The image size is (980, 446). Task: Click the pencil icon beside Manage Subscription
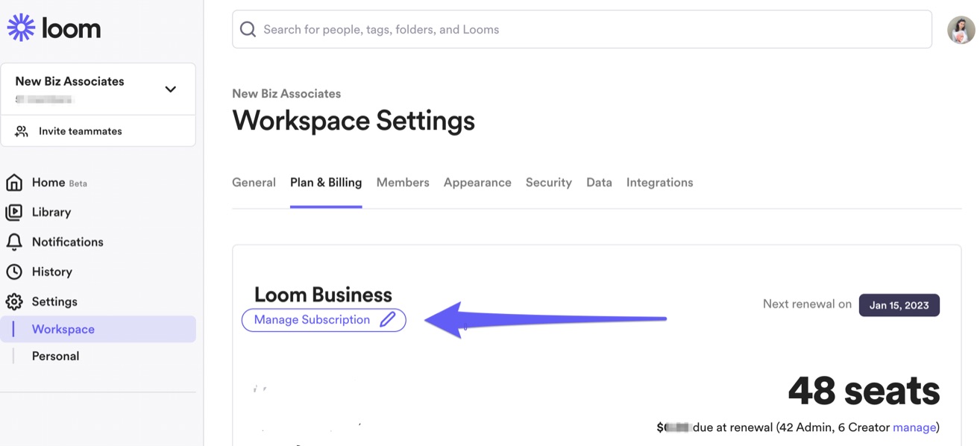(x=387, y=320)
